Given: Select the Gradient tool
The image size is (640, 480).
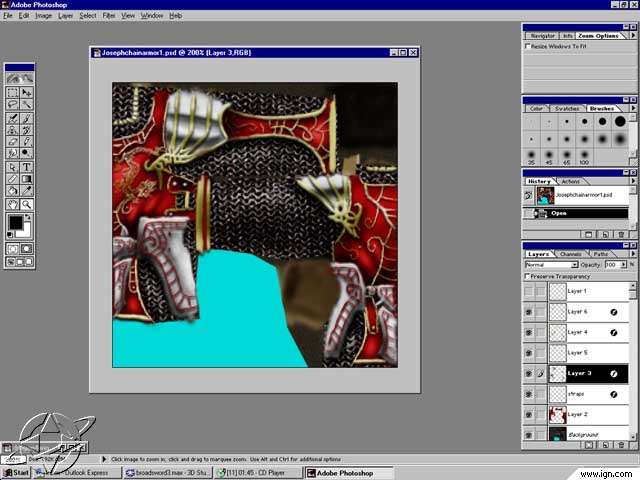Looking at the screenshot, I should (x=26, y=179).
